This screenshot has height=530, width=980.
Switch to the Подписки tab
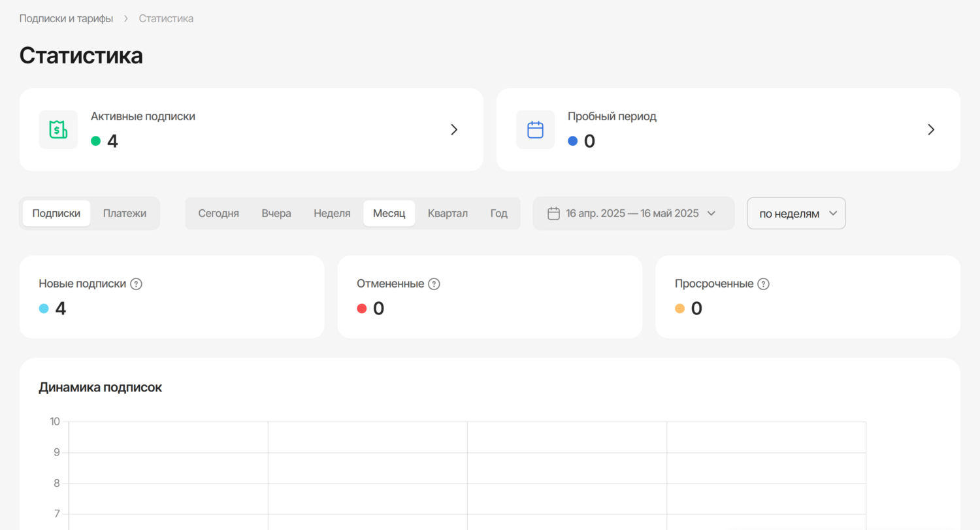click(x=56, y=213)
